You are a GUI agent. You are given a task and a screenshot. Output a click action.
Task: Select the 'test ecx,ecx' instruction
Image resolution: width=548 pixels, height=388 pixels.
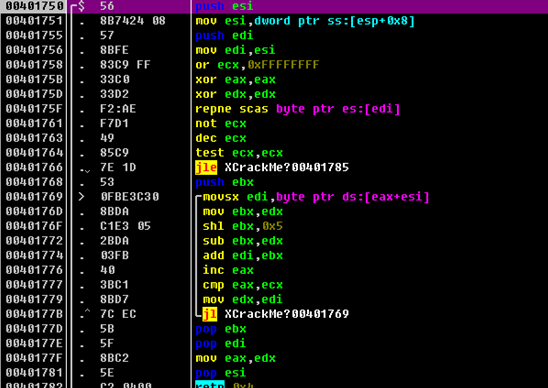tap(239, 153)
